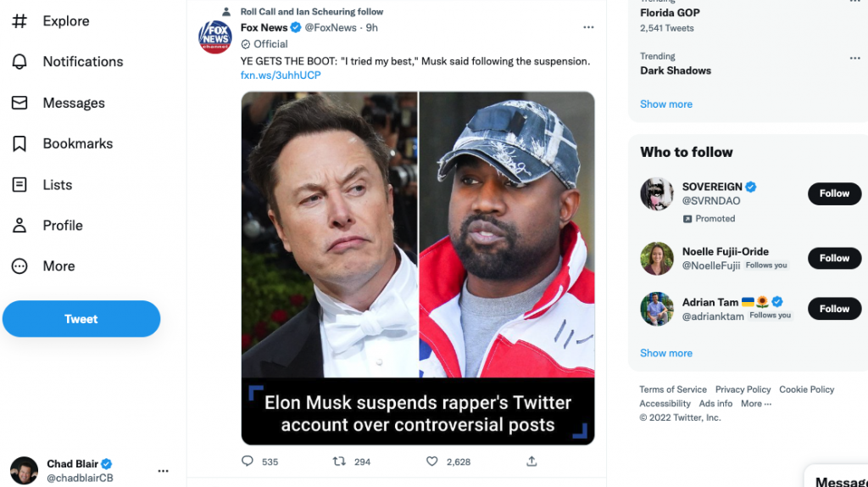Open the Explore hashtag icon
Screen dimensions: 868x487
[19, 21]
